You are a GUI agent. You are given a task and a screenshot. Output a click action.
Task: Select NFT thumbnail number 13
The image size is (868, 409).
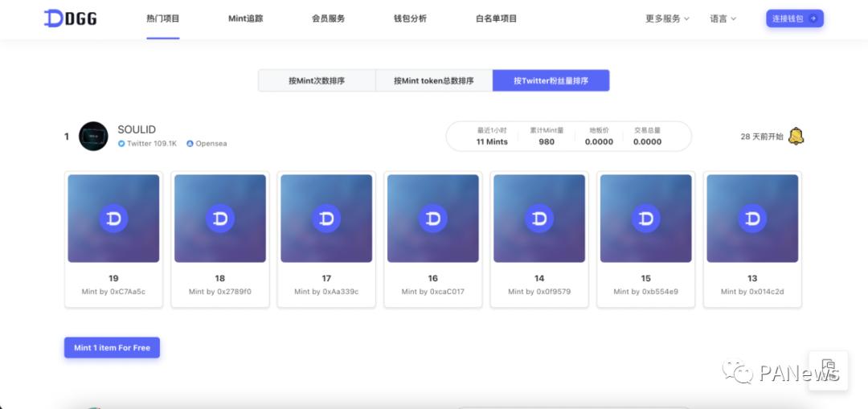pyautogui.click(x=752, y=219)
